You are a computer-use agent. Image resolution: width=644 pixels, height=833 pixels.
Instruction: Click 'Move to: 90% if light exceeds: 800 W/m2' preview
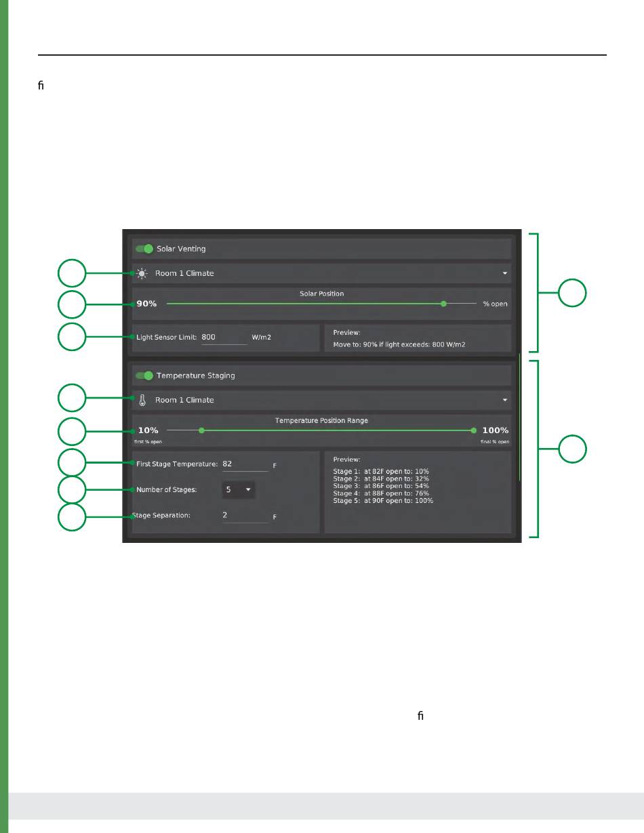[398, 345]
